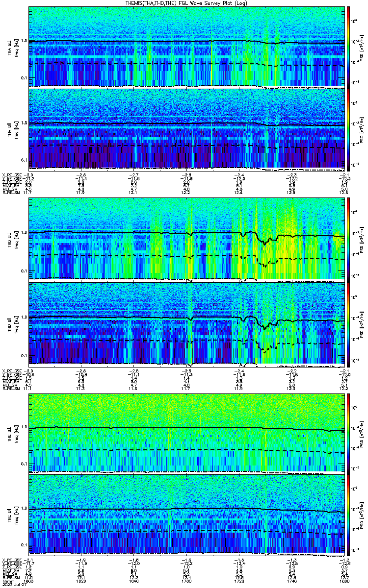
Task: Click the 1.0 frequency tick on the THD B⊥ axis
Action: (x=24, y=233)
